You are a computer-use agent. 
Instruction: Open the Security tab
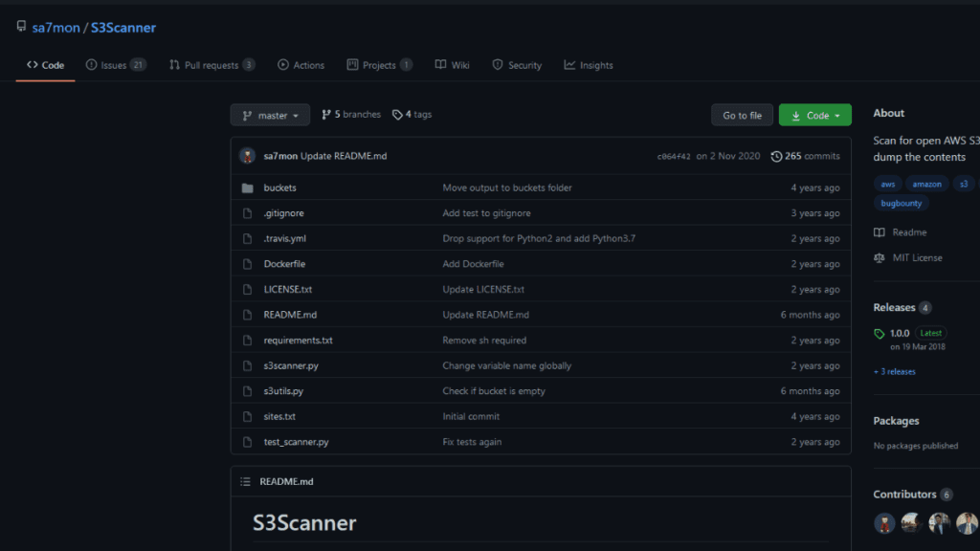click(x=516, y=65)
